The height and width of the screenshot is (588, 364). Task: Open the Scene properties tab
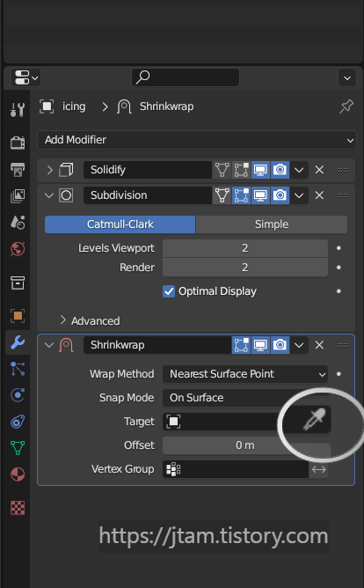point(18,222)
